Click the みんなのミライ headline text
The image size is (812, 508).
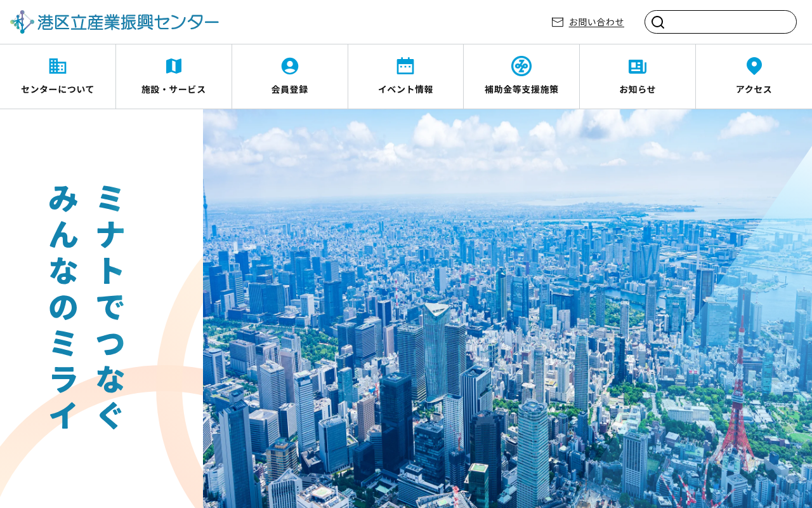click(x=63, y=307)
